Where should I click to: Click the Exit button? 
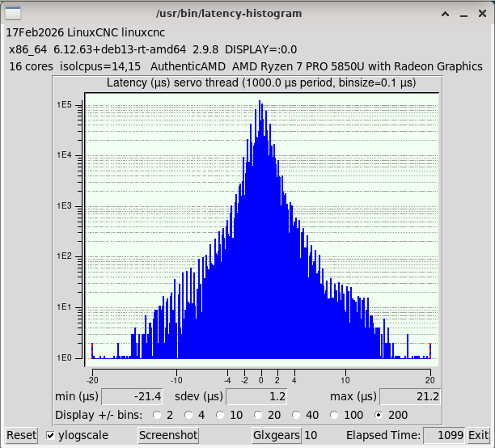point(479,435)
